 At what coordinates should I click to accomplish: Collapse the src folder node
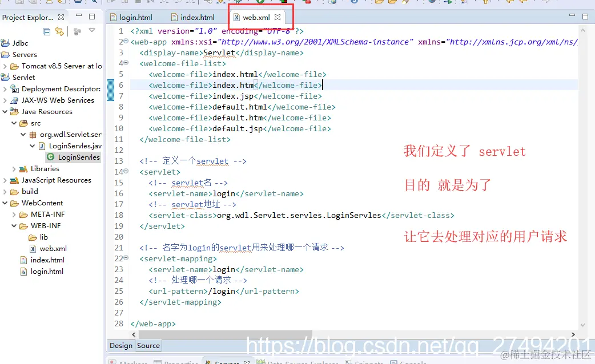14,123
